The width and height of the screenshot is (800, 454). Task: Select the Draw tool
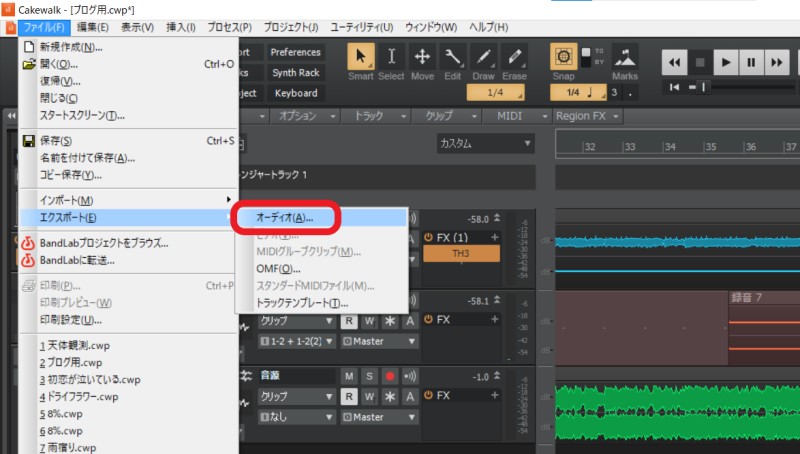(x=483, y=57)
